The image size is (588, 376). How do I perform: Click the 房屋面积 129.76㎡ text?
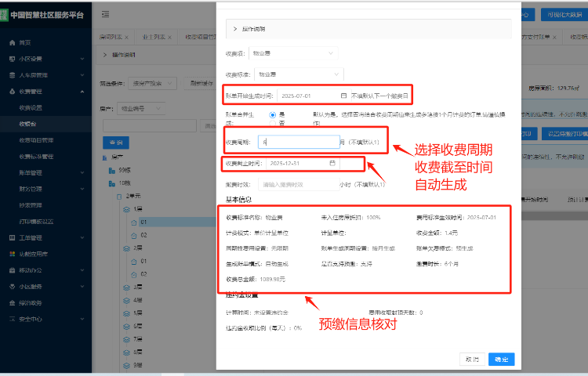(x=554, y=89)
